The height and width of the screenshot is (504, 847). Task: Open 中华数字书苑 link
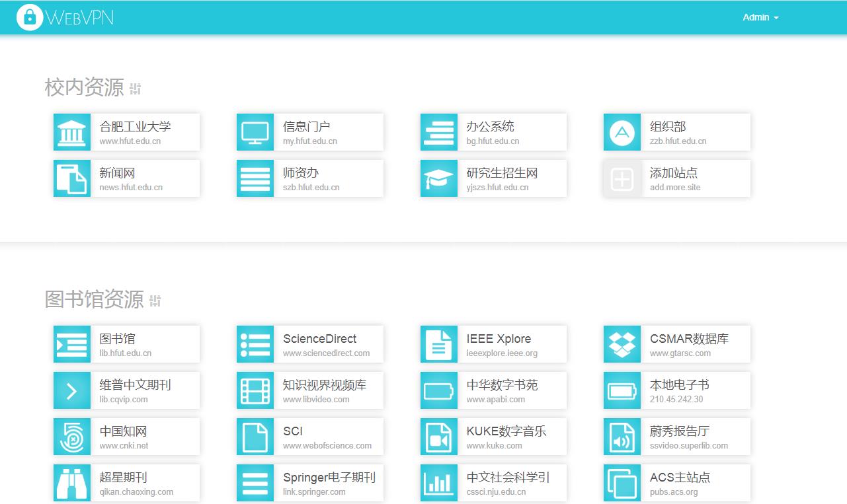(x=502, y=384)
